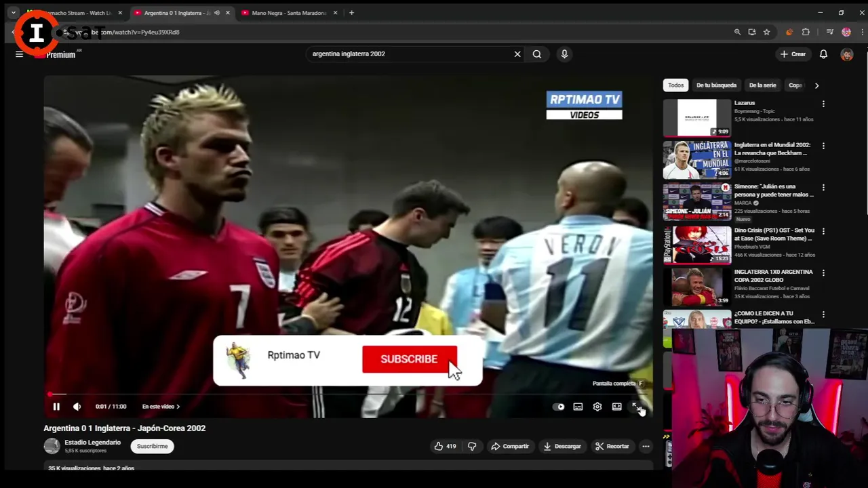Open '35 K visualizaciones' description line
The height and width of the screenshot is (488, 868).
(91, 468)
